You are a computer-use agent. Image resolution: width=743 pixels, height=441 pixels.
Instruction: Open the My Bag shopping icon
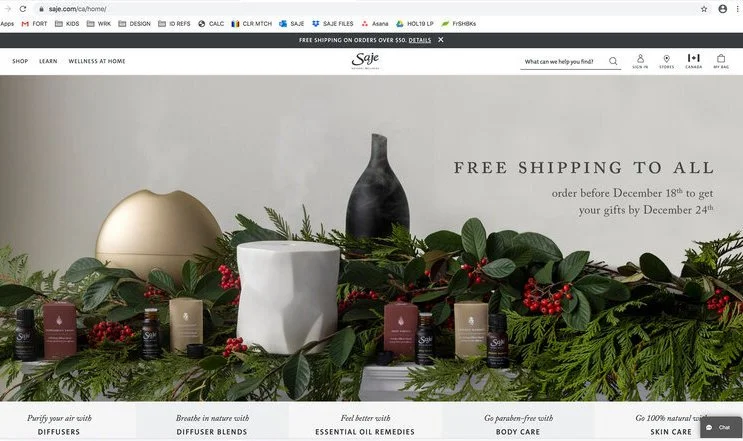(x=721, y=61)
